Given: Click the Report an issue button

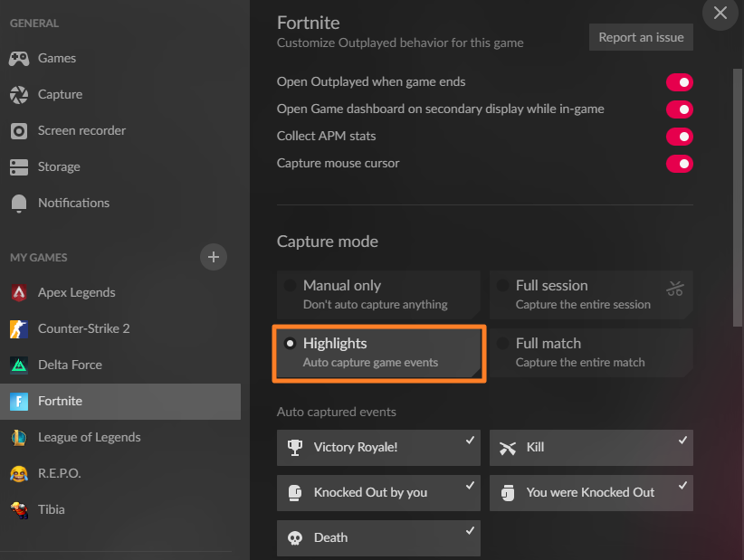Looking at the screenshot, I should 641,37.
